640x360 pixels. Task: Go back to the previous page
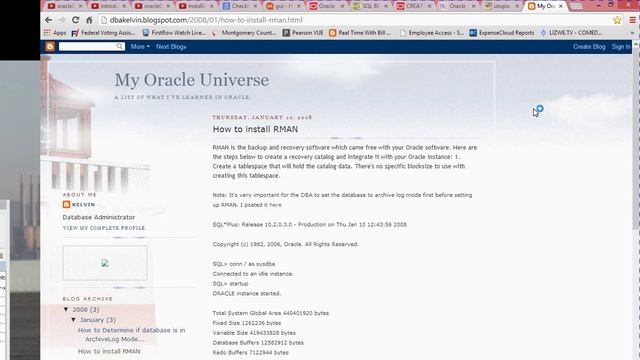pyautogui.click(x=49, y=20)
